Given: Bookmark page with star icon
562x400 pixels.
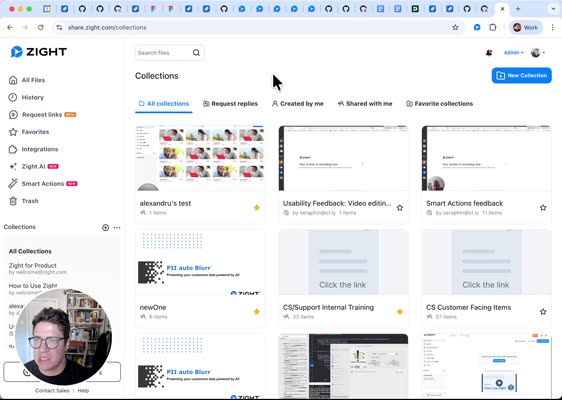Looking at the screenshot, I should (455, 27).
